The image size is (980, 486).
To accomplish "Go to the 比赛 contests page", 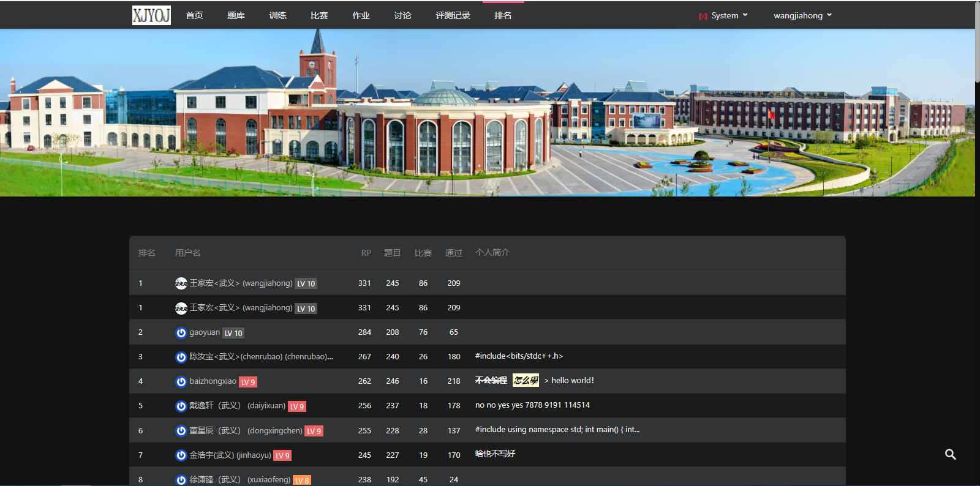I will pos(319,15).
